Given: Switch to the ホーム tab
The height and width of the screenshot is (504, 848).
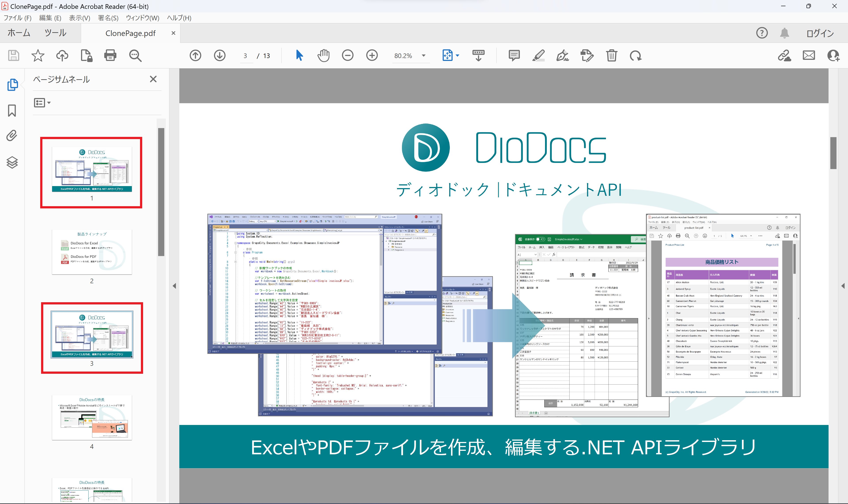Looking at the screenshot, I should coord(19,33).
